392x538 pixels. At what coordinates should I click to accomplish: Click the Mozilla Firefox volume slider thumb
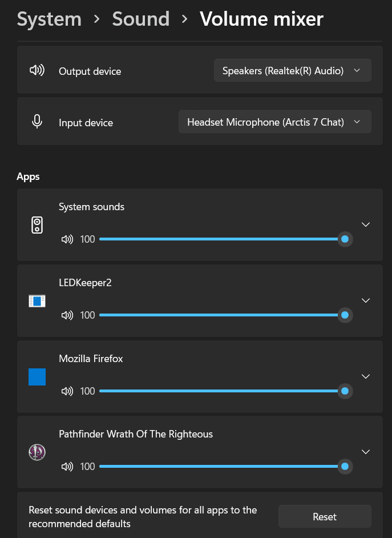(345, 391)
